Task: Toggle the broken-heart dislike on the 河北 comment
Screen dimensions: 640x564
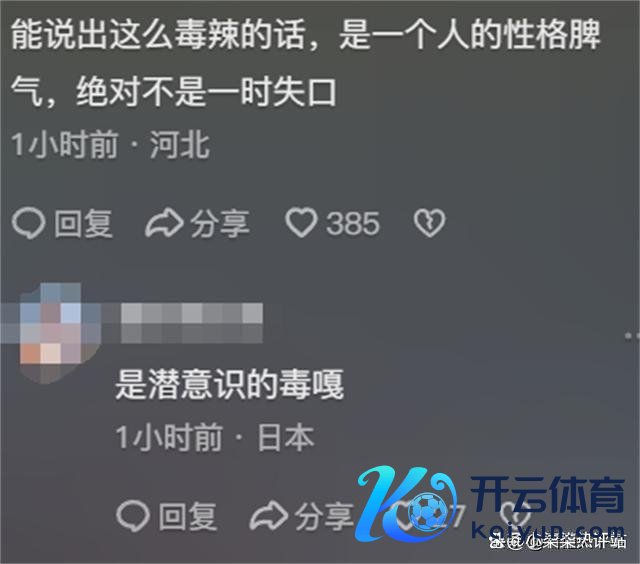Action: click(x=429, y=223)
